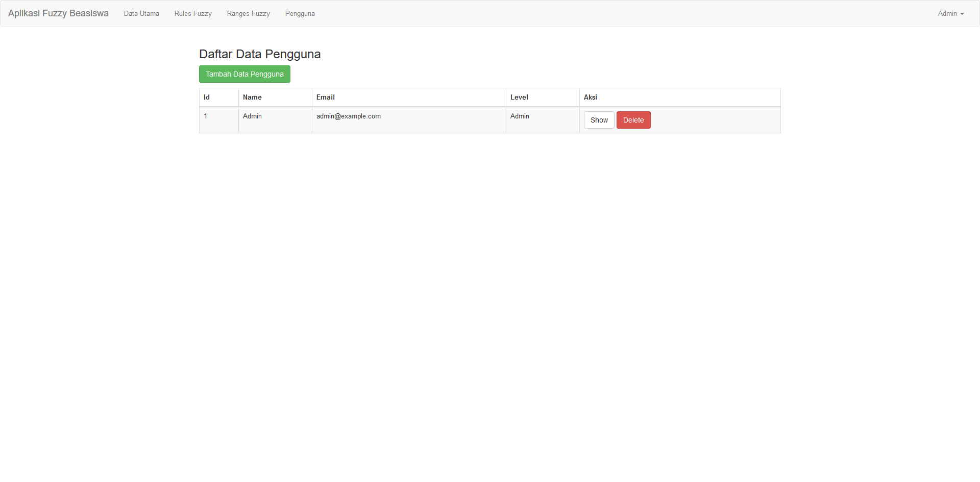
Task: Click Tambah Data Pengguna button
Action: click(x=244, y=74)
